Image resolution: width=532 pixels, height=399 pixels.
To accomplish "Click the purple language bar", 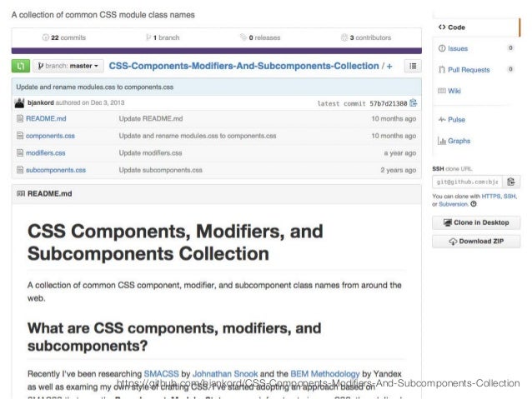I will point(217,51).
